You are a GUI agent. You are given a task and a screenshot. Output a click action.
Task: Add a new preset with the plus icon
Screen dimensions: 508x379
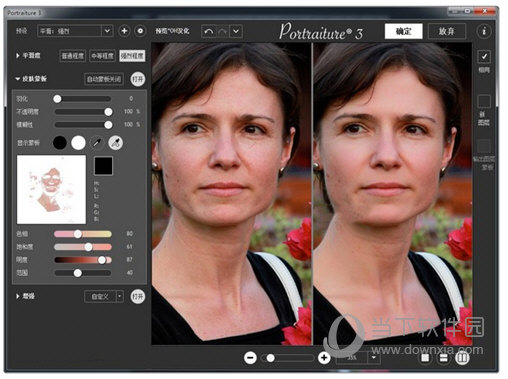click(124, 31)
